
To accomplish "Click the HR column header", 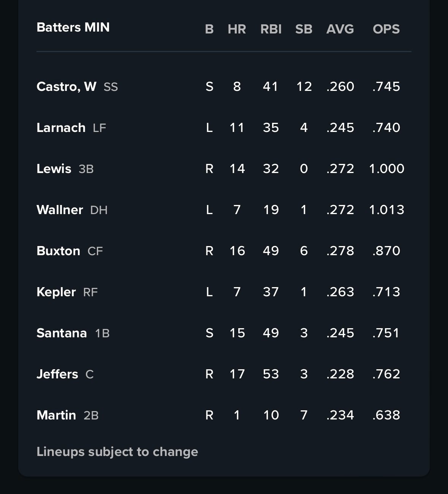I will click(237, 29).
